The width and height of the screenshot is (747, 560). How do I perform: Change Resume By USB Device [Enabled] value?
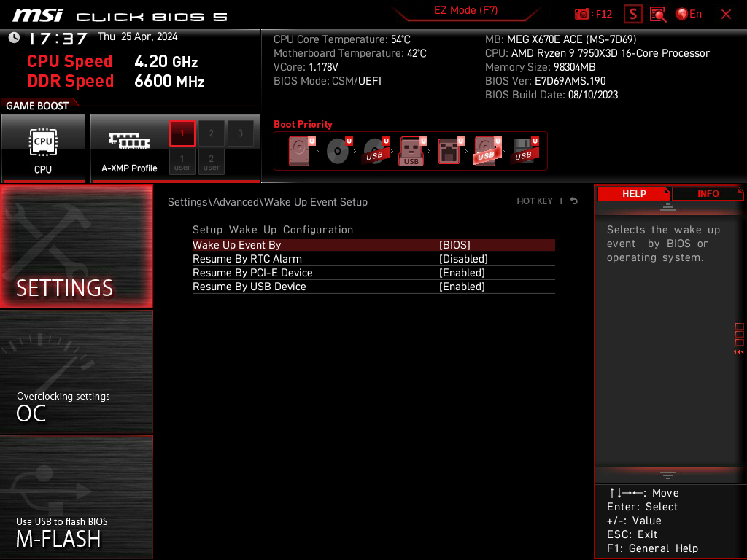tap(462, 286)
